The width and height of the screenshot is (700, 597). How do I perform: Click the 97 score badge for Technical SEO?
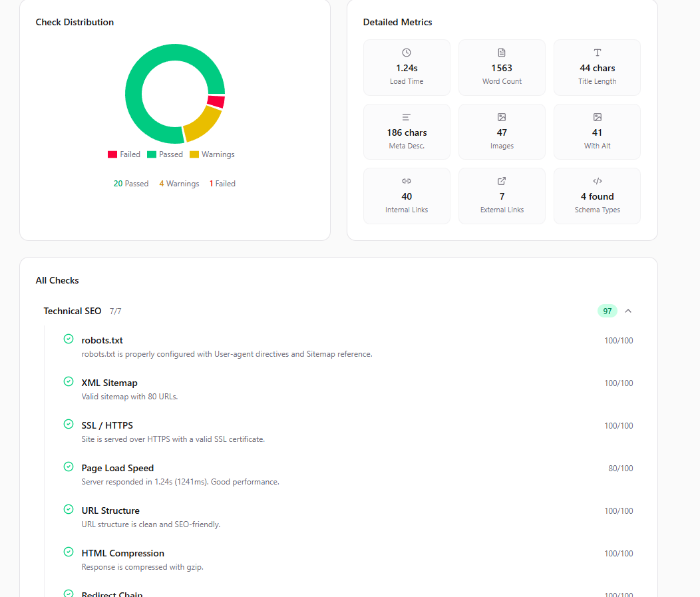point(607,311)
